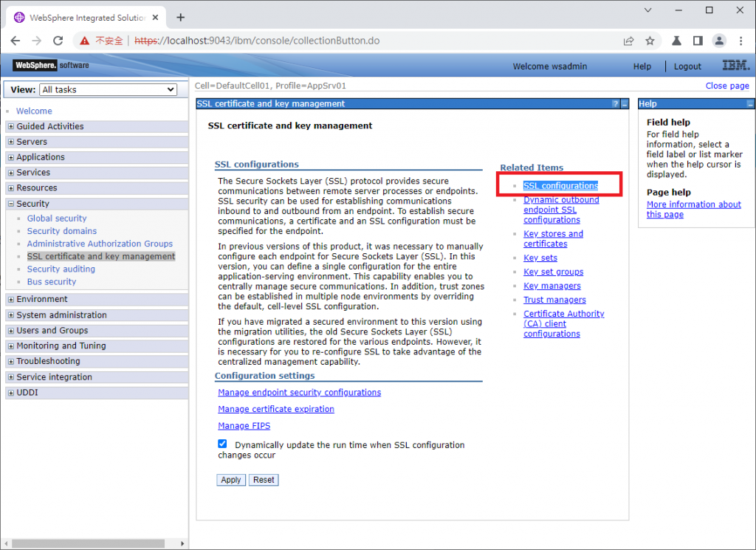Open Security domains
This screenshot has width=756, height=550.
(x=62, y=231)
